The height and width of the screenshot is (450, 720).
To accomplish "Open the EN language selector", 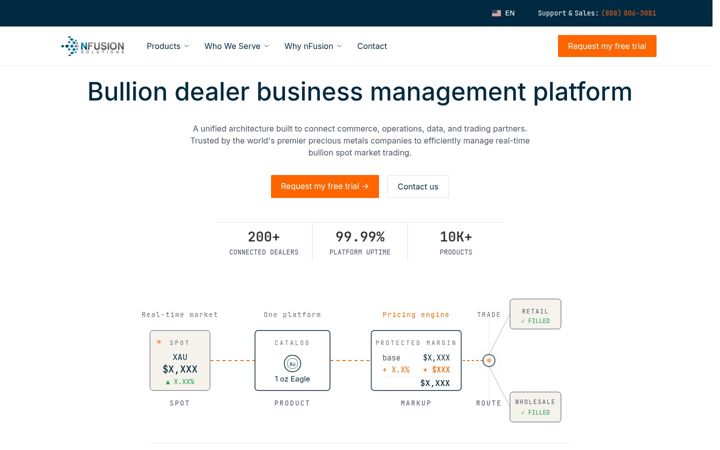I will point(503,13).
